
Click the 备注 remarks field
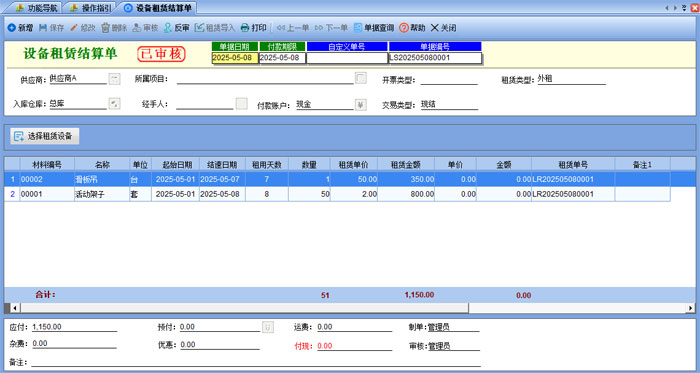pos(256,362)
